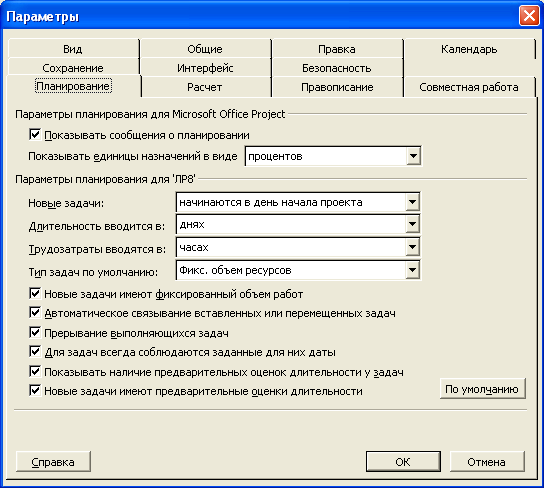Go to the Совместная работа tab
The width and height of the screenshot is (544, 488).
pos(469,87)
